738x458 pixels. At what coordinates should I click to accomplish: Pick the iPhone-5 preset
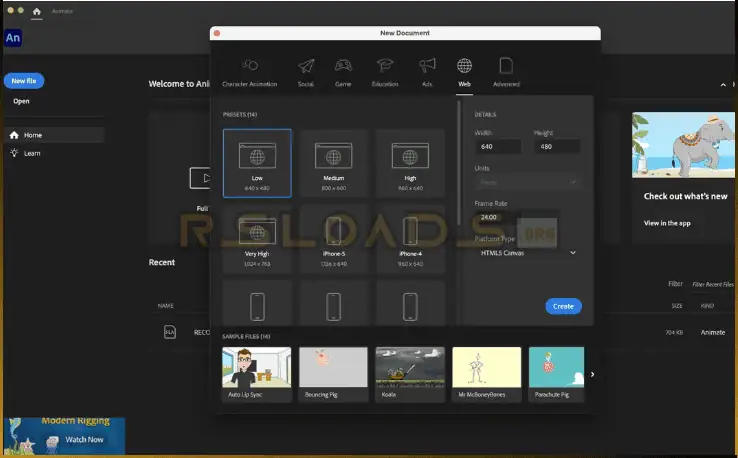334,238
